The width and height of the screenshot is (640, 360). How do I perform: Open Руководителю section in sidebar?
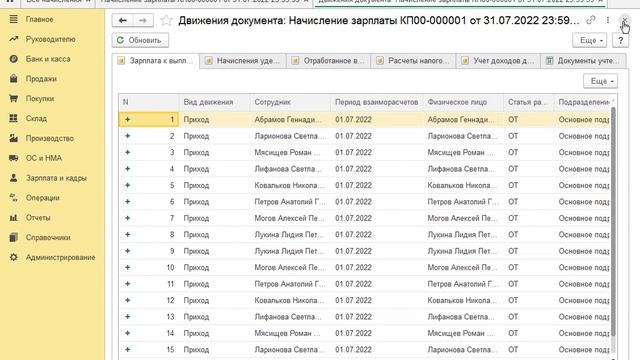click(x=50, y=39)
